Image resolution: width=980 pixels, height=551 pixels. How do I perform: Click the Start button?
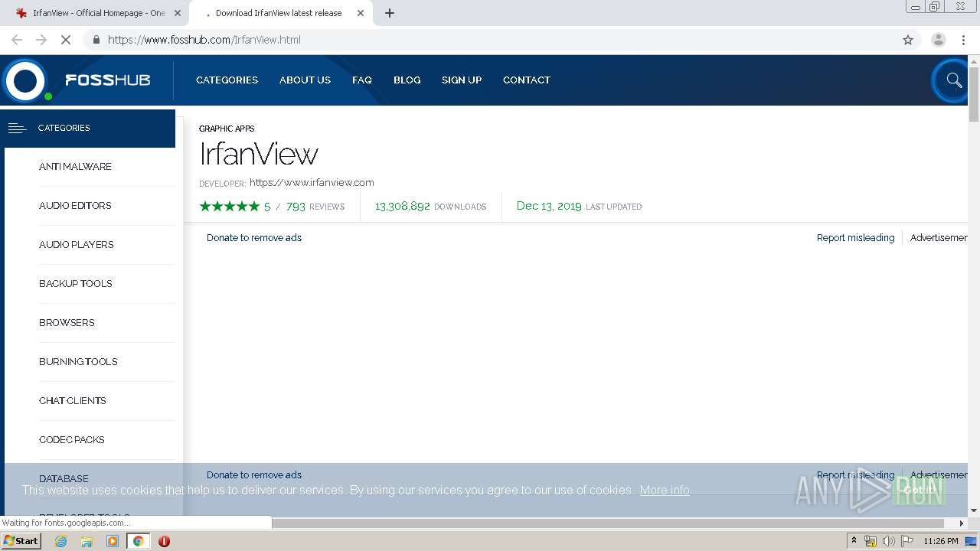click(x=21, y=541)
